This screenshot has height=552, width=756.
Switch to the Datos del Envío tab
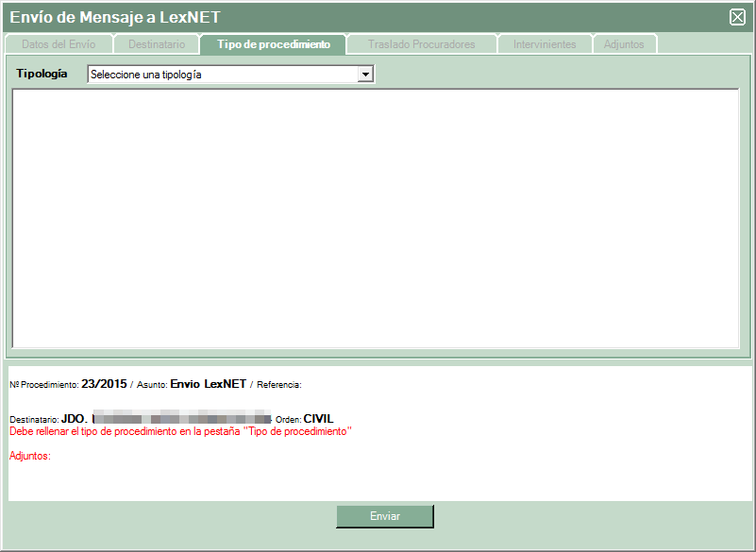click(59, 44)
